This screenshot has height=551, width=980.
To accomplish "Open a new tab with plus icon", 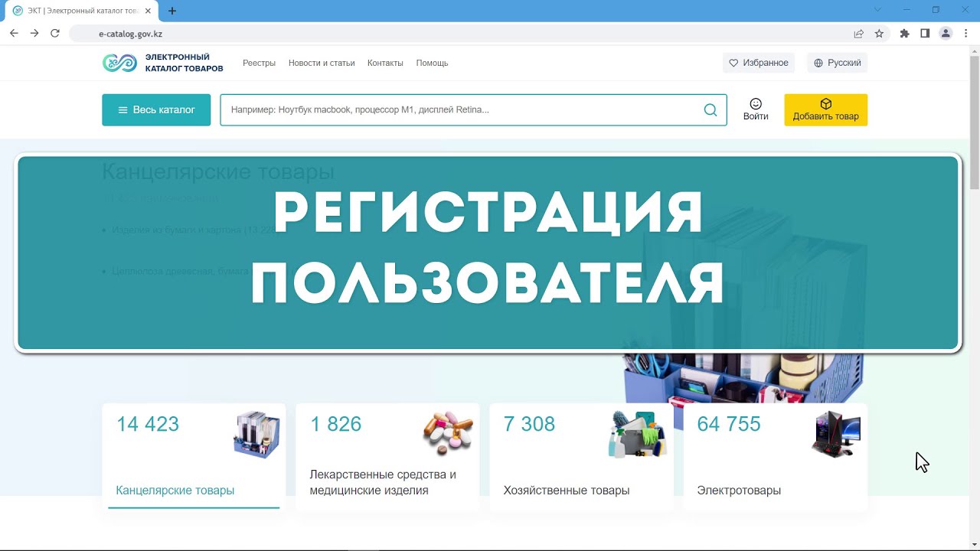I will click(172, 11).
